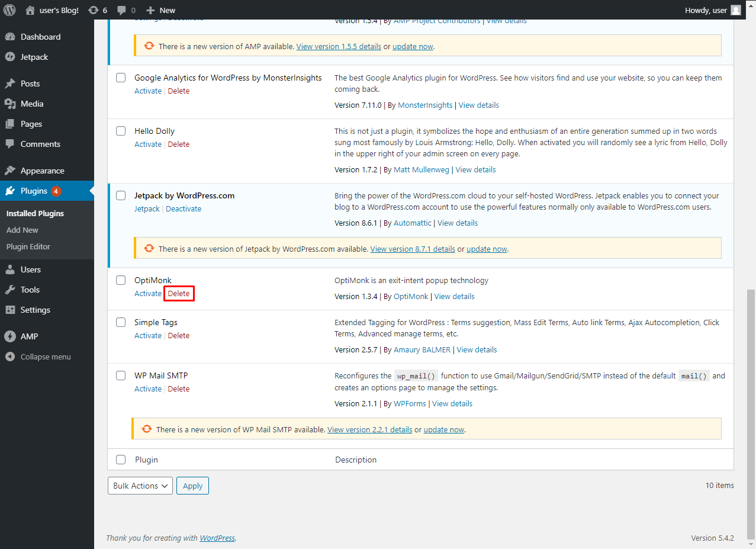Screen dimensions: 756x549
Task: Open the Plugin Editor submenu item
Action: tap(28, 246)
